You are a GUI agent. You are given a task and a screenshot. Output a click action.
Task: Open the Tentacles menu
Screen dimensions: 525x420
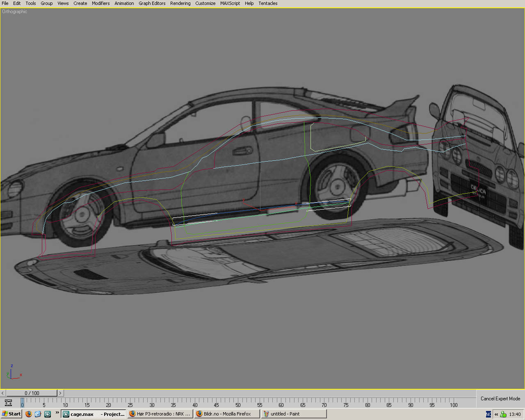[268, 3]
